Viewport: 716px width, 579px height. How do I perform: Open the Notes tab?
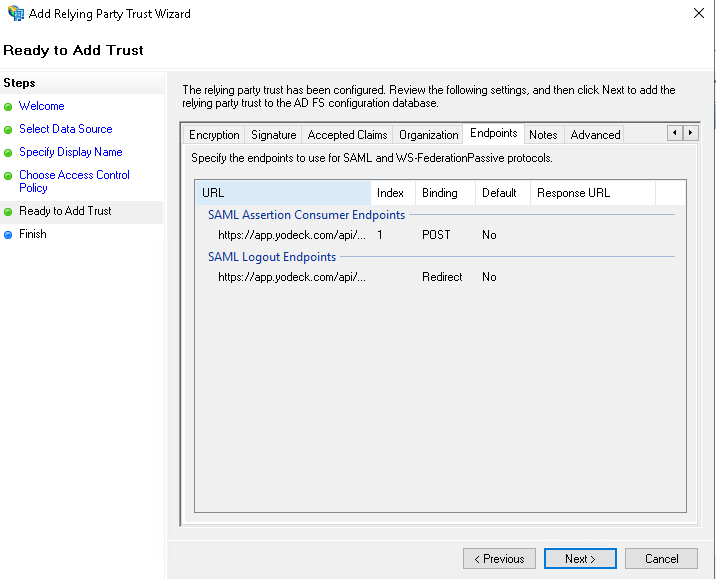[543, 135]
